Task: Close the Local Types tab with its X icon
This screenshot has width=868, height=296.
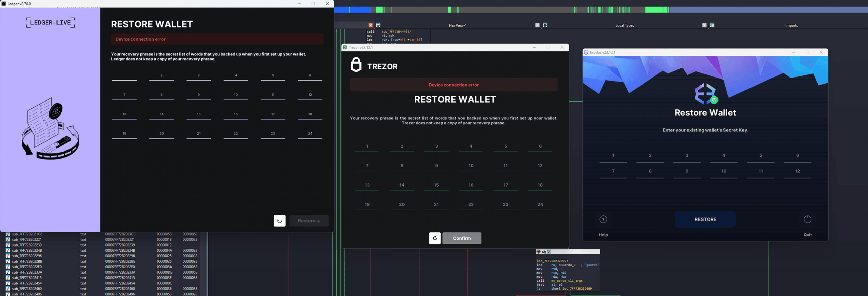Action: pyautogui.click(x=704, y=25)
